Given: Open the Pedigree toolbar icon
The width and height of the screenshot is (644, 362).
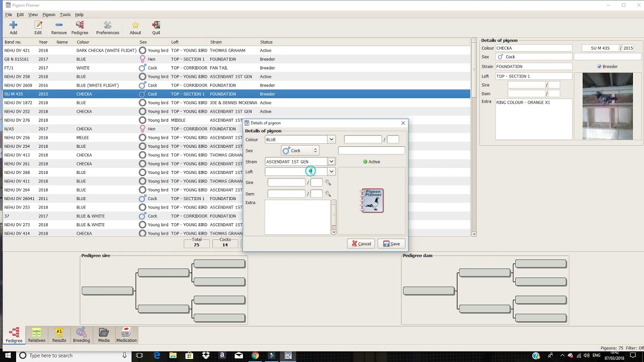Looking at the screenshot, I should [x=79, y=28].
